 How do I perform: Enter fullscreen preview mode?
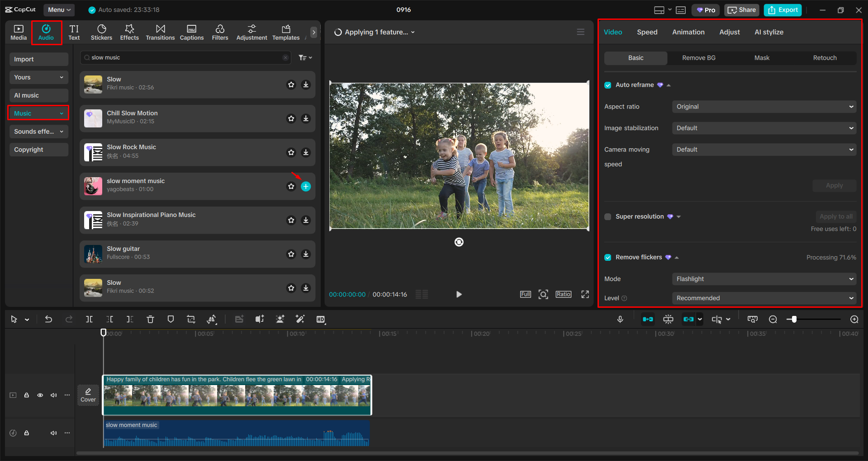(x=585, y=294)
